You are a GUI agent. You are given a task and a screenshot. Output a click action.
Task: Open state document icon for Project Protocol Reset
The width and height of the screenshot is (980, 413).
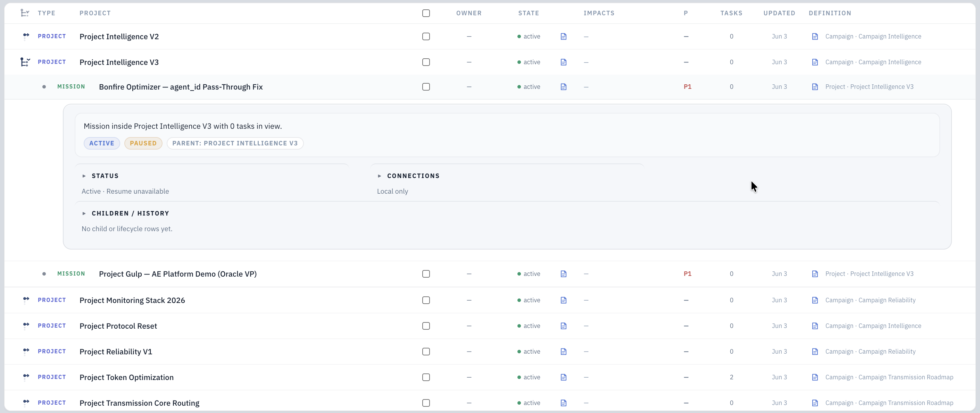pyautogui.click(x=563, y=326)
